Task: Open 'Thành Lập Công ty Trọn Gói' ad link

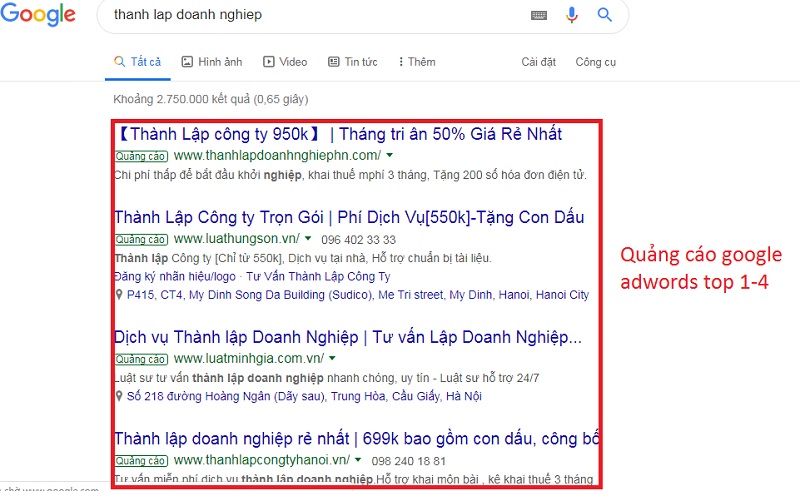Action: [x=349, y=217]
